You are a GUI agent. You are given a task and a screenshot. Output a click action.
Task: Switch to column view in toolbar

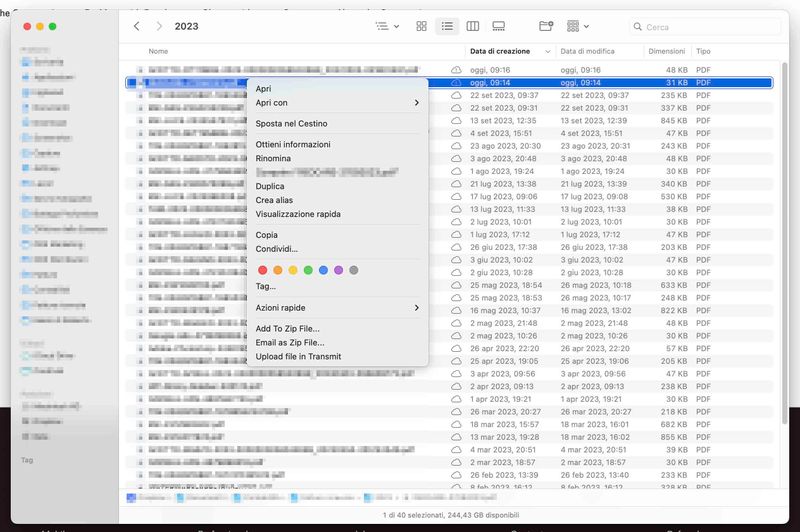point(473,26)
